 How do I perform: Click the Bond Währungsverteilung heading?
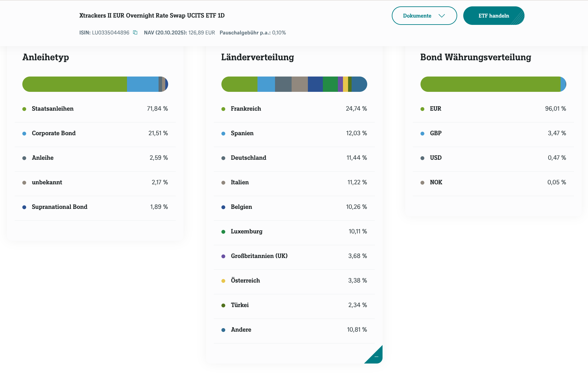pos(476,57)
